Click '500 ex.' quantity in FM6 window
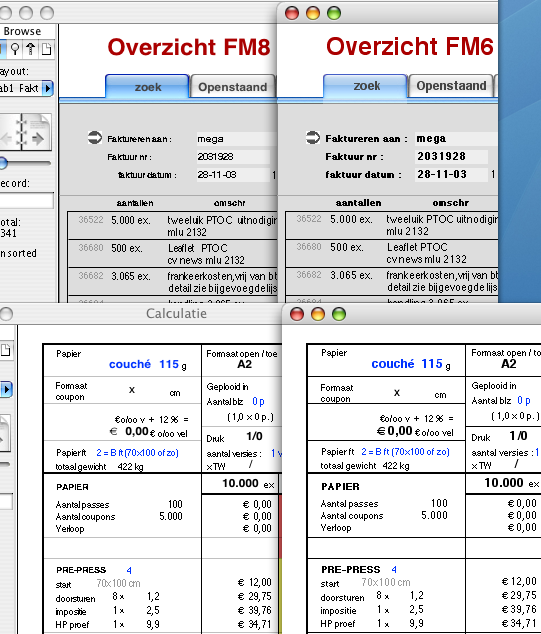Viewport: 541px width, 634px height. pyautogui.click(x=347, y=247)
